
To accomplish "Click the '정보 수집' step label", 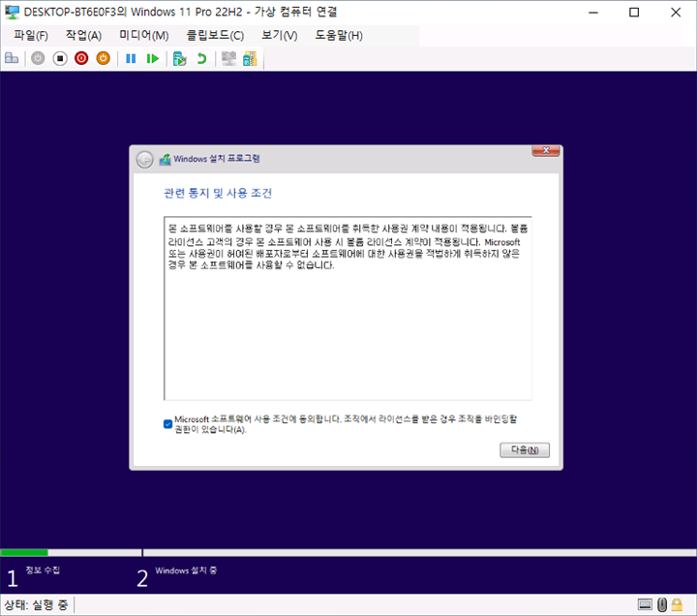I will point(43,570).
